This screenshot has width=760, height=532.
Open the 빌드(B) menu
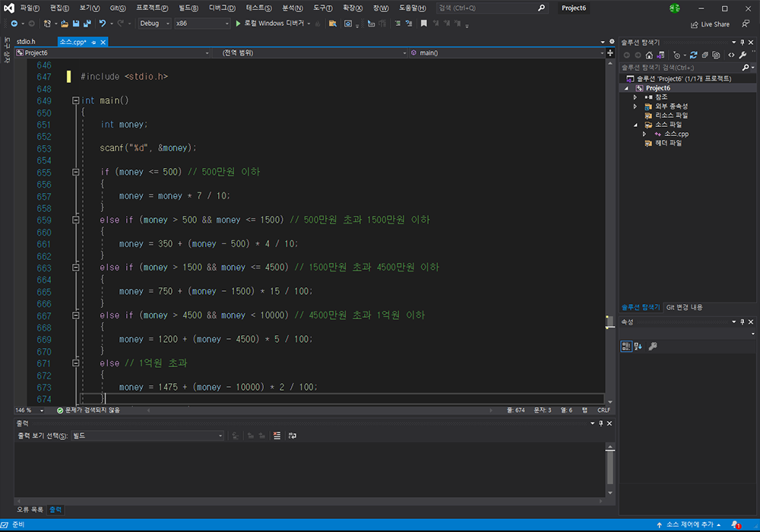pos(188,8)
